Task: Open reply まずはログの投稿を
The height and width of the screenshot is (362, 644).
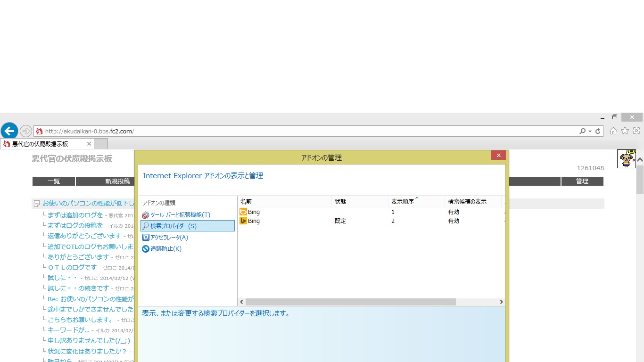Action: pos(75,225)
